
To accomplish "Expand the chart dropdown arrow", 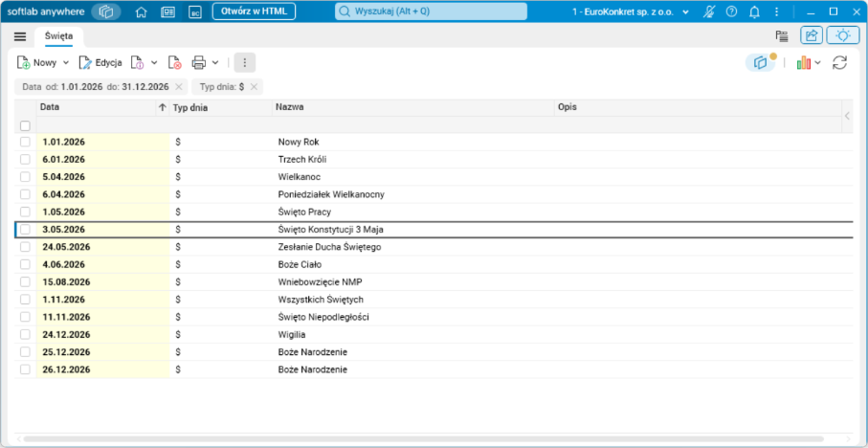I will (817, 62).
